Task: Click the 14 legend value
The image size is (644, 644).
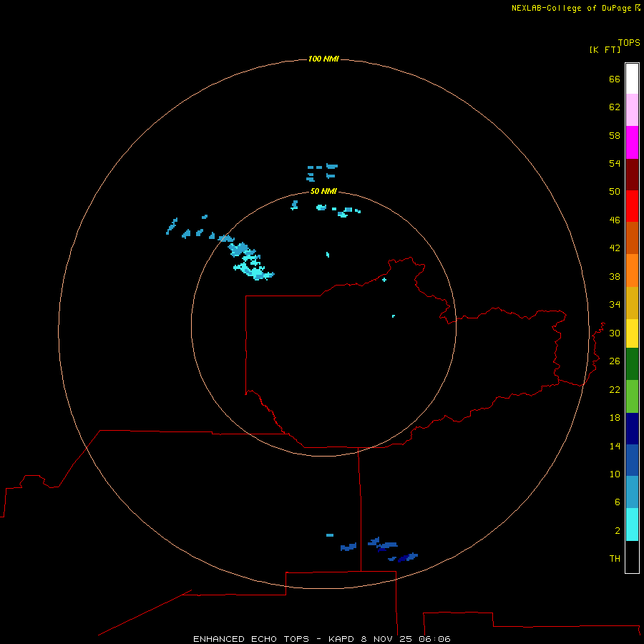Action: coord(615,446)
